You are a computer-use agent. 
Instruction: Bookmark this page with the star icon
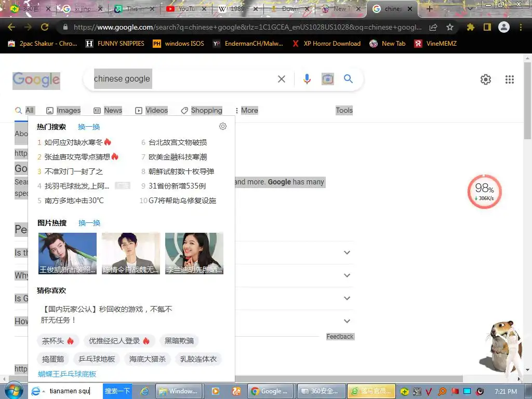click(450, 27)
